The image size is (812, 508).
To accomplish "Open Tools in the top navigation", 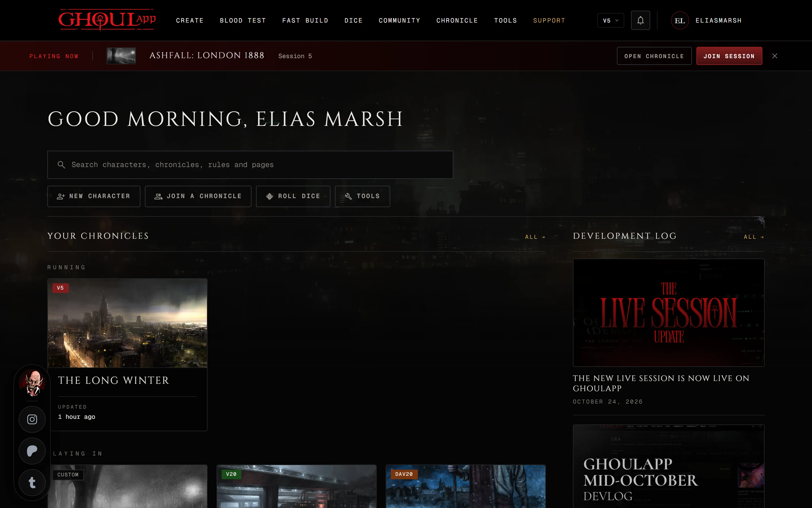I will click(505, 21).
